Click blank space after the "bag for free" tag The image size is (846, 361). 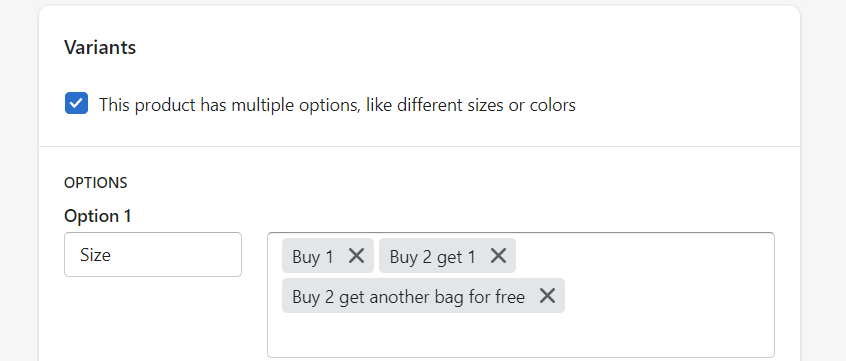(669, 296)
